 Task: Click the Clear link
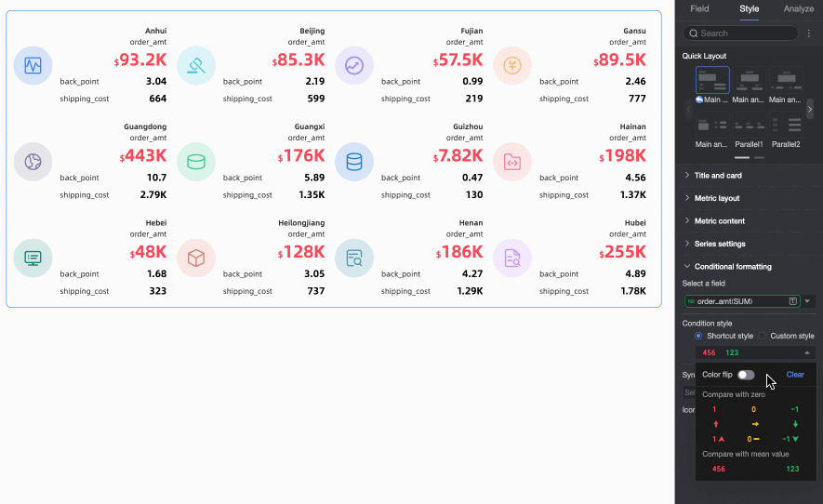795,375
